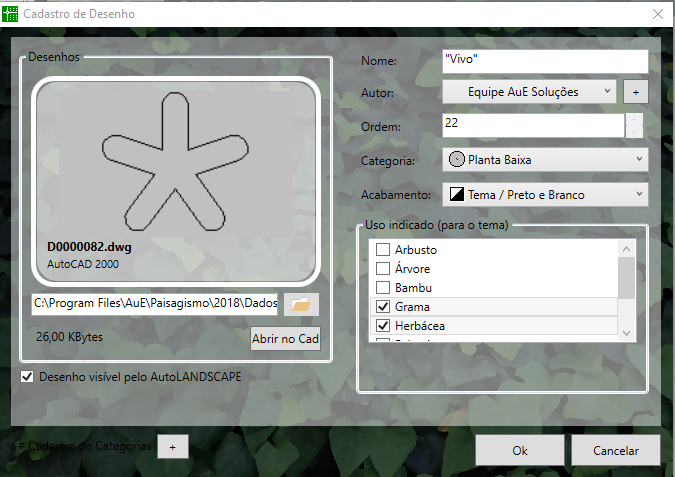
Task: Click the folder browse icon beside file path
Action: pyautogui.click(x=298, y=304)
